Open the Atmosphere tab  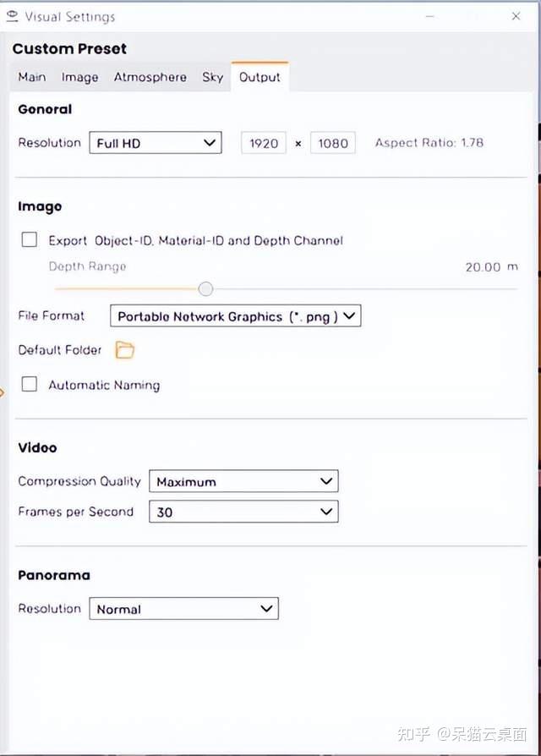[x=150, y=77]
